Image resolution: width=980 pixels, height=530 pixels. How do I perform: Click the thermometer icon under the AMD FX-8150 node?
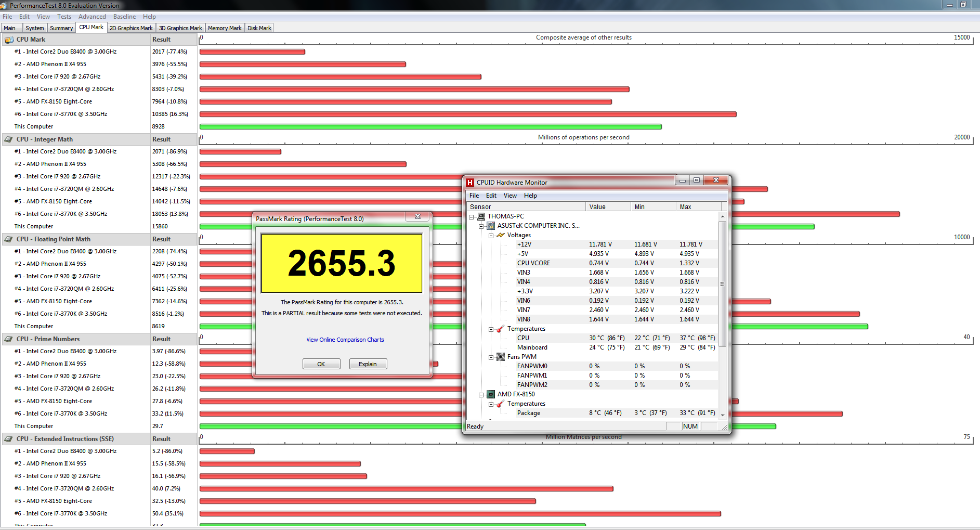[x=501, y=404]
